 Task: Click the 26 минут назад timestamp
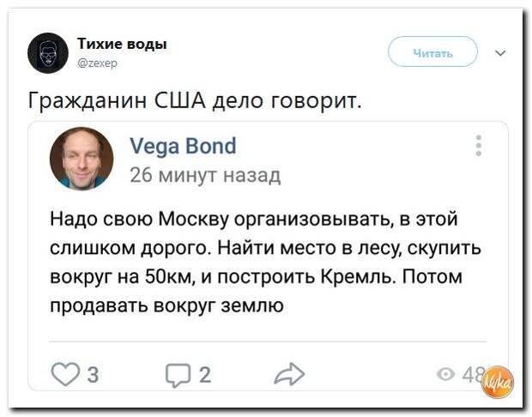click(x=205, y=175)
